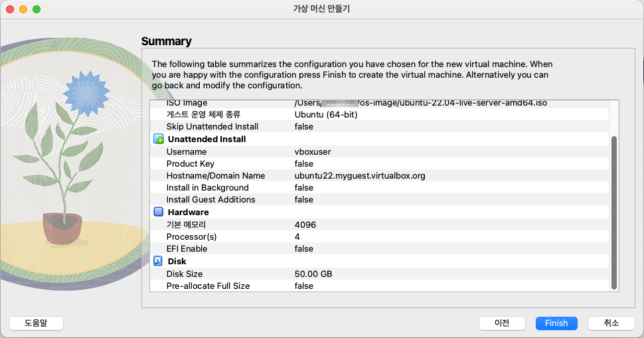Click the Summary page heading
Viewport: 644px width, 338px height.
[x=167, y=41]
